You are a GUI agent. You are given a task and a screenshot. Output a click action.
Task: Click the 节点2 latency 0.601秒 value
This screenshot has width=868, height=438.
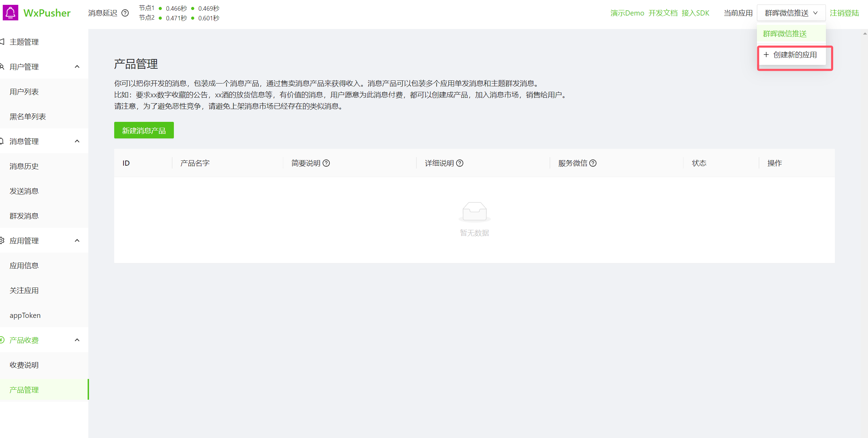[x=209, y=18]
